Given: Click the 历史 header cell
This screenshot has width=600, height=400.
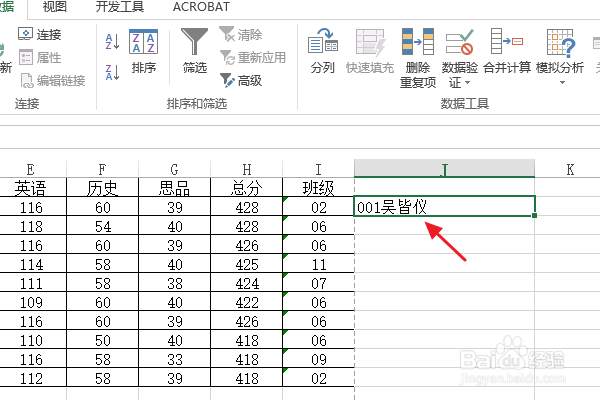Looking at the screenshot, I should pos(103,188).
